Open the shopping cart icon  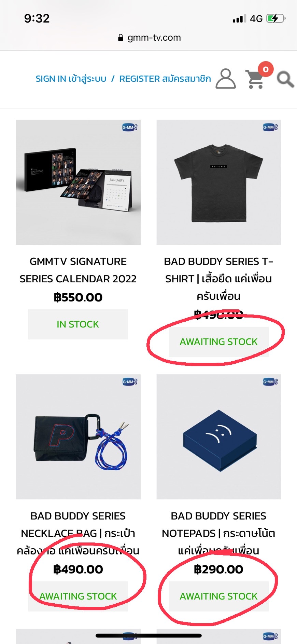point(255,79)
